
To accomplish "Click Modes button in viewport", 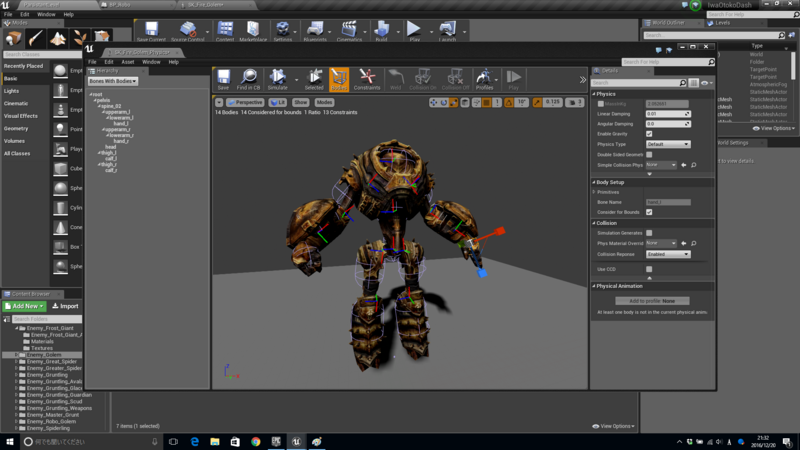I will tap(324, 103).
